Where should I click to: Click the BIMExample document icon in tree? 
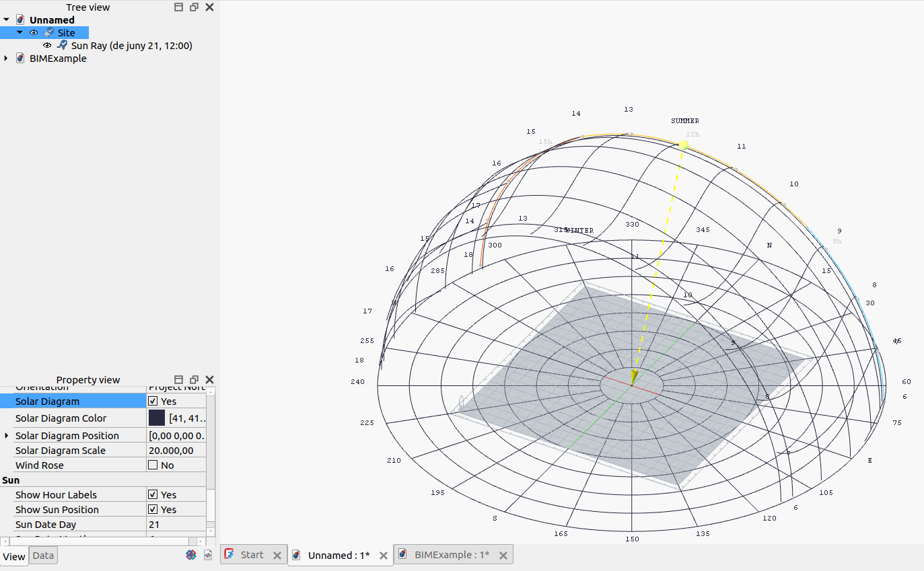[x=21, y=59]
